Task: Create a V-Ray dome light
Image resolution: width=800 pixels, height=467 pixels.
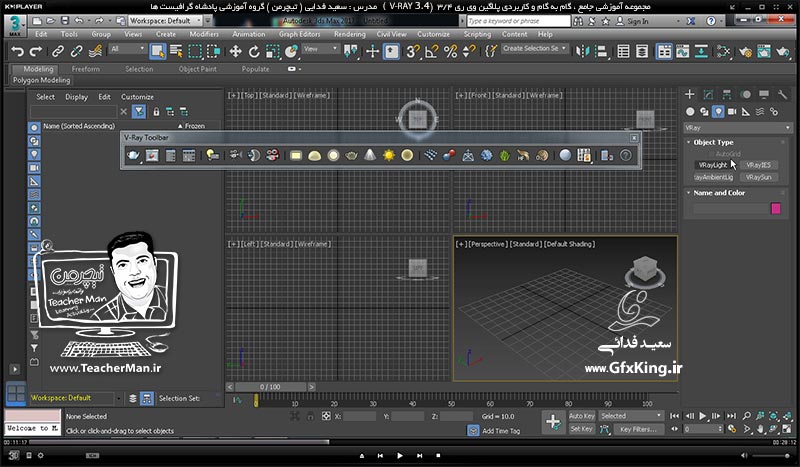Action: coord(314,155)
